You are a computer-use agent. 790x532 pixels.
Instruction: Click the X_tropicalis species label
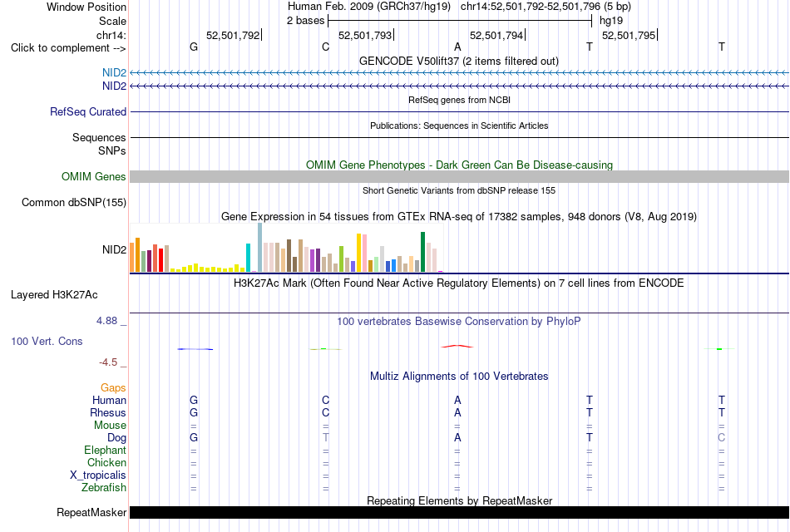[98, 475]
